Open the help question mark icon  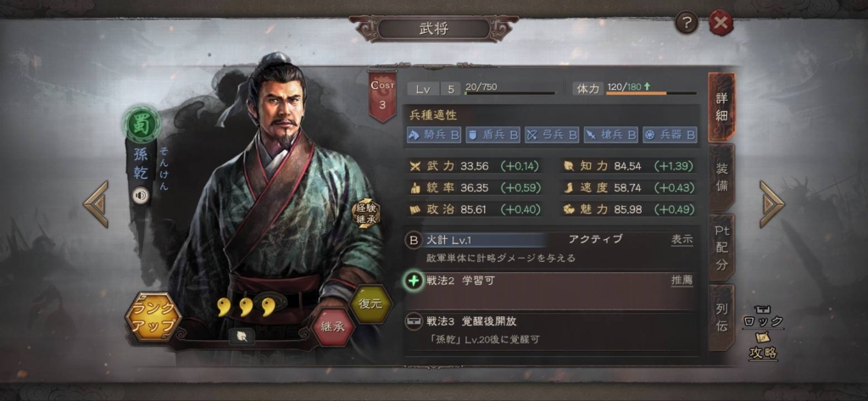(687, 23)
